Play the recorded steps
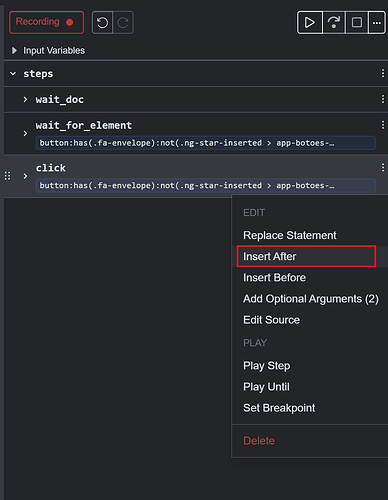The width and height of the screenshot is (388, 500). [x=310, y=23]
